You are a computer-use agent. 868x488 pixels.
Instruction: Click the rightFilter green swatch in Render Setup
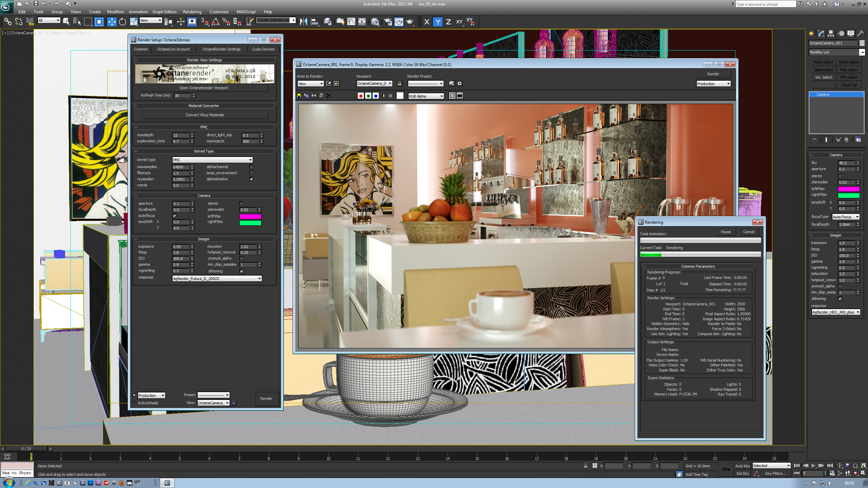[250, 223]
